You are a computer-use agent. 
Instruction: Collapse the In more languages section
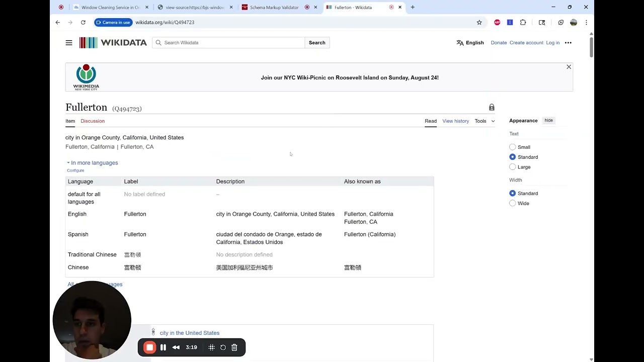click(93, 163)
